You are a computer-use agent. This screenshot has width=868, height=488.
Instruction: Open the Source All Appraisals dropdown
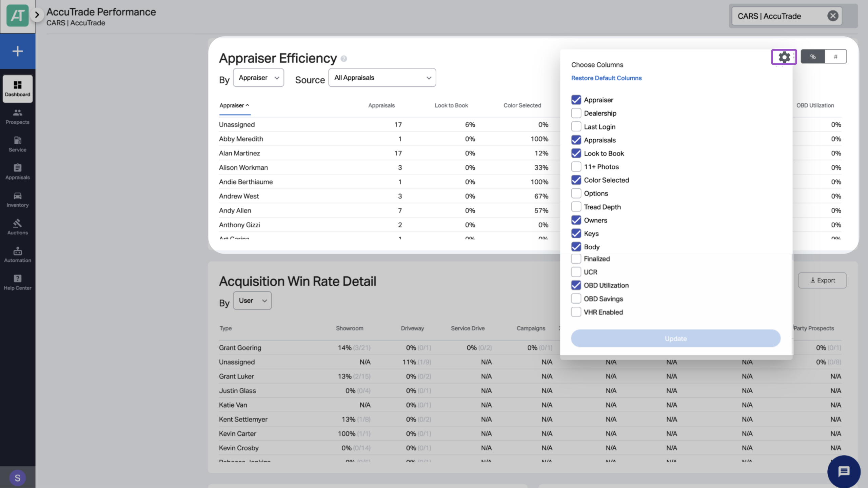(382, 78)
